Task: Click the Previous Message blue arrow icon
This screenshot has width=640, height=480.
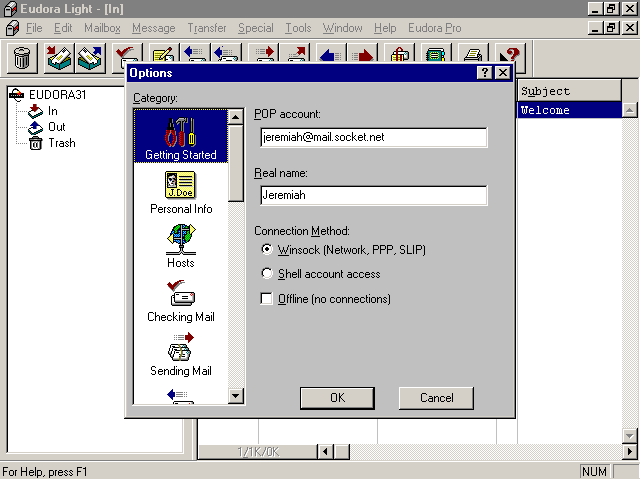Action: (331, 54)
